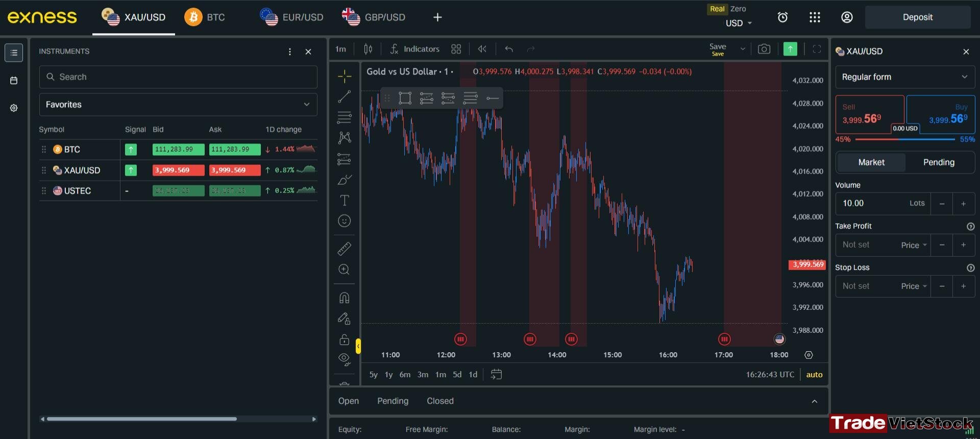This screenshot has height=439, width=980.
Task: Open the Stop Loss Price unit dropdown
Action: pyautogui.click(x=914, y=286)
